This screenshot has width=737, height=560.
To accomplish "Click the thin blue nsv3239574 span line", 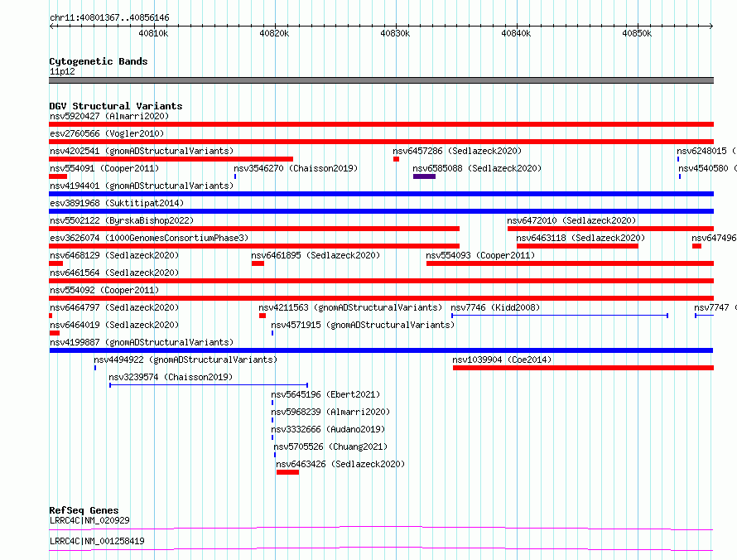I will [x=209, y=385].
